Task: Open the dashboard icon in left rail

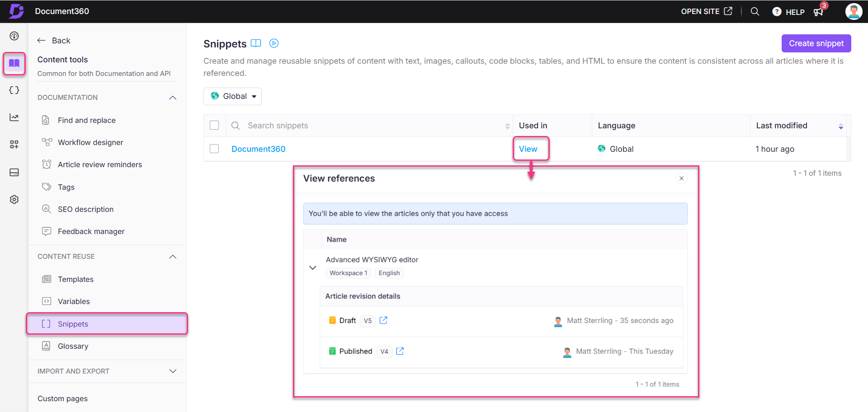Action: tap(14, 36)
